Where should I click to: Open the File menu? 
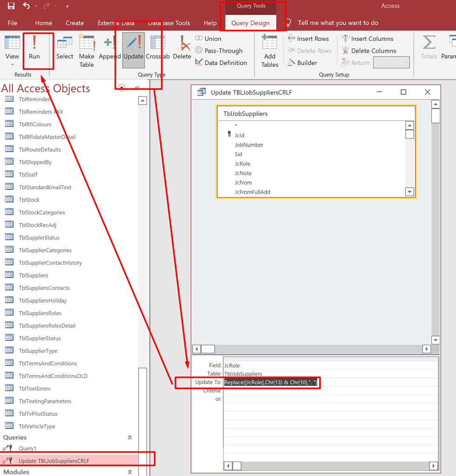12,23
